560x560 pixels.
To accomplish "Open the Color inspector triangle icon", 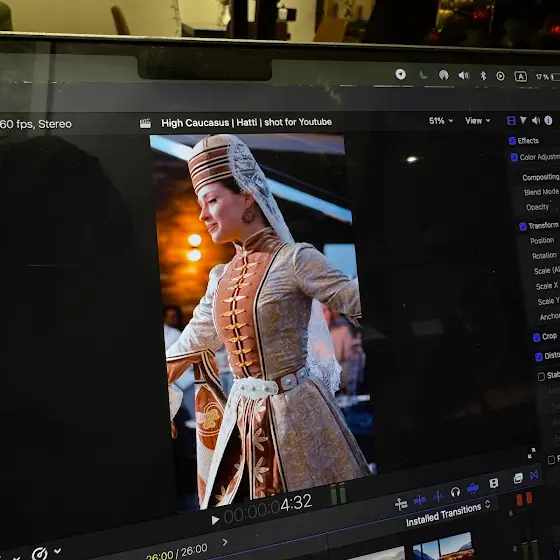I will coord(523,120).
